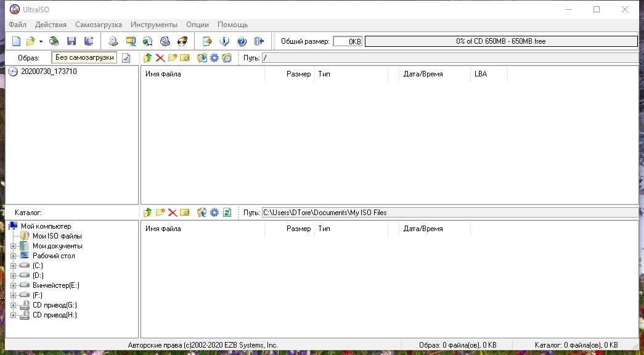Click 'Авторские права (c)2002-2020 EZB Systems' status text
Screen dimensions: 644x355
tap(203, 345)
